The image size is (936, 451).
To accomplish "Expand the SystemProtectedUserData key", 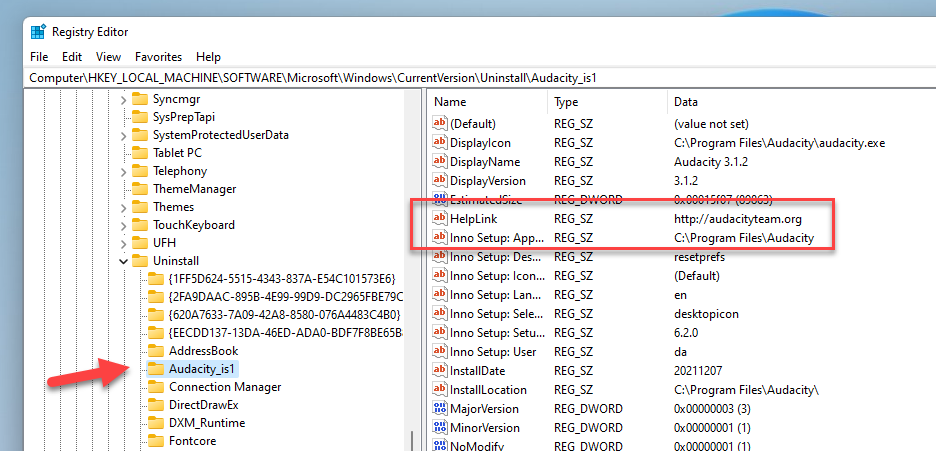I will (124, 135).
